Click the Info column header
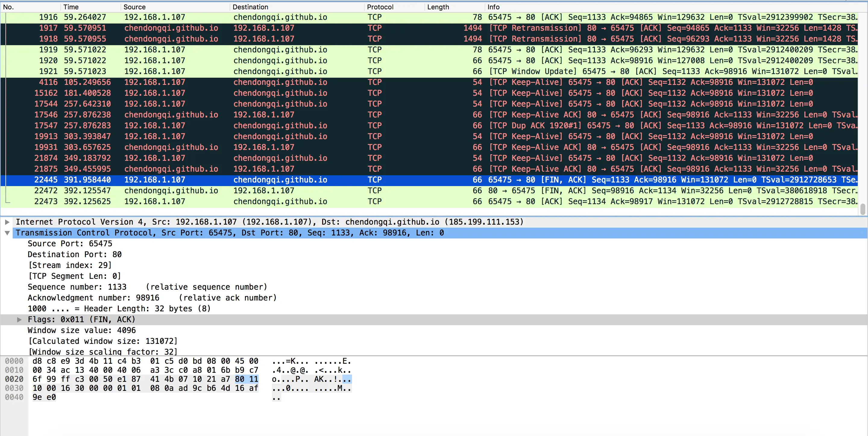This screenshot has width=868, height=436. pos(493,7)
